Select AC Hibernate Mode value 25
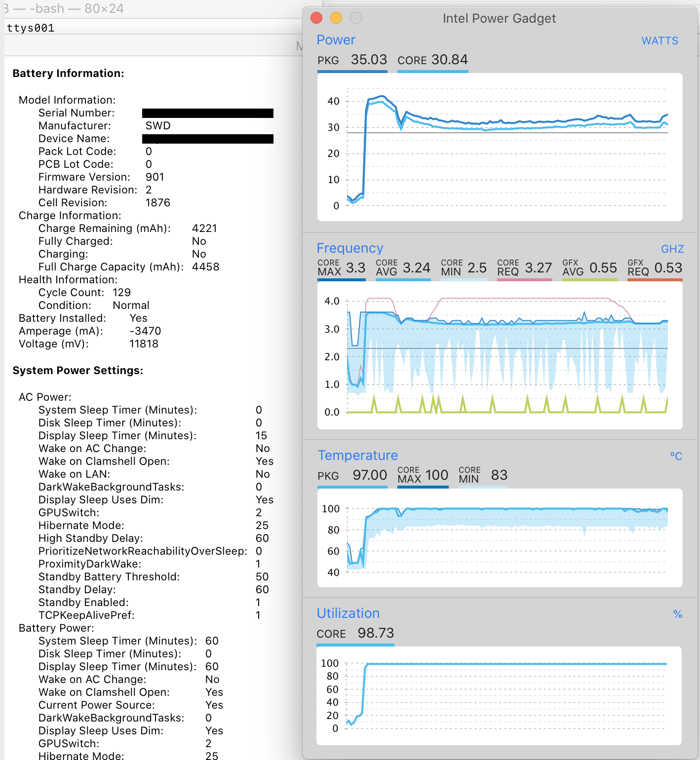 pos(262,526)
